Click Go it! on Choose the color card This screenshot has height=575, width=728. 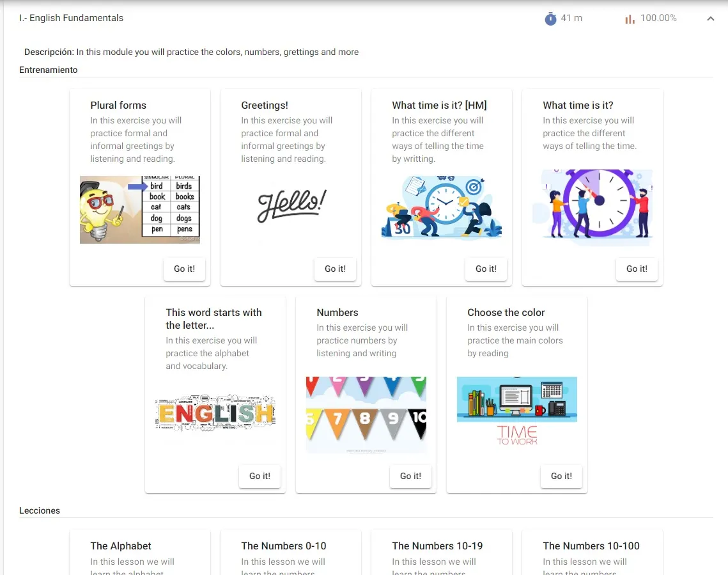(x=561, y=477)
